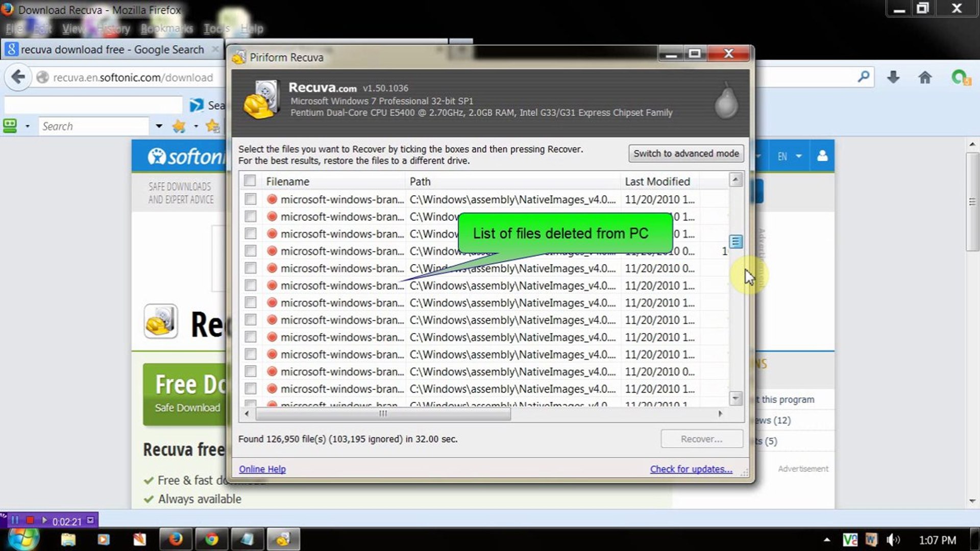Expand Softonic EN language dropdown
This screenshot has width=980, height=551.
[799, 156]
